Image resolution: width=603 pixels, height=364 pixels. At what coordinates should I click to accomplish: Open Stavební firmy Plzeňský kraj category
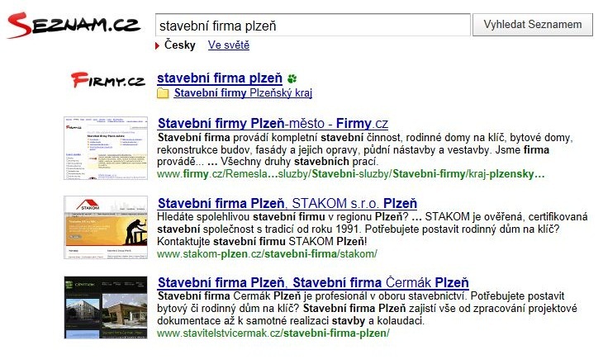point(243,93)
